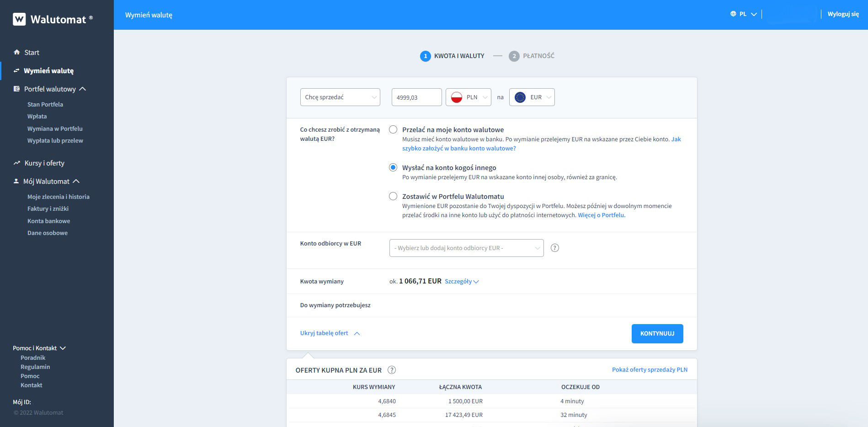This screenshot has height=427, width=868.
Task: Open Poradnik link in sidebar
Action: (x=33, y=358)
